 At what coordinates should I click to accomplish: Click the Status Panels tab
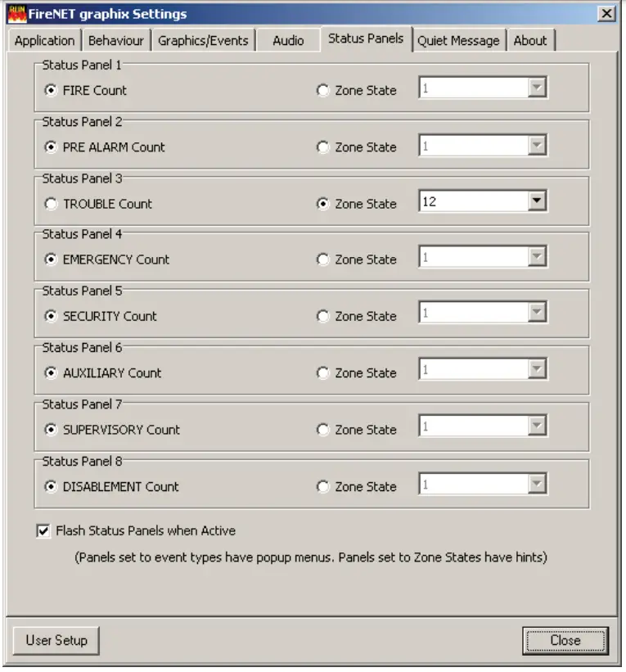point(366,38)
